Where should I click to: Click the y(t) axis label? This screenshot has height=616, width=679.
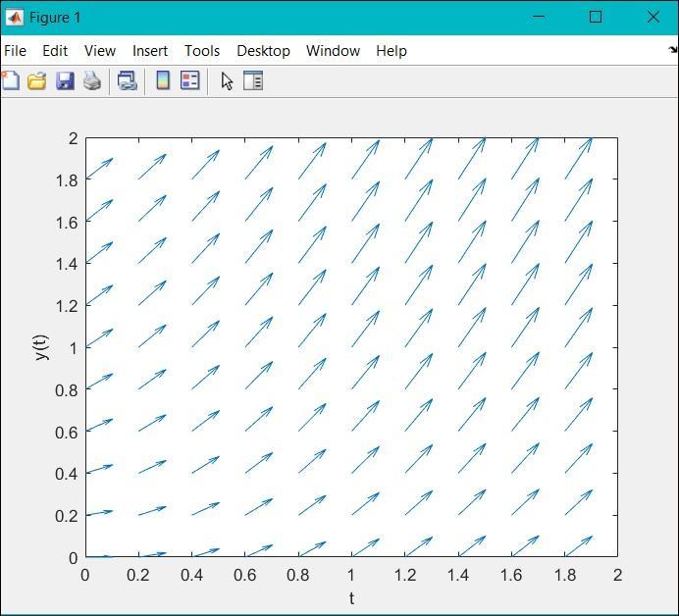(x=41, y=347)
